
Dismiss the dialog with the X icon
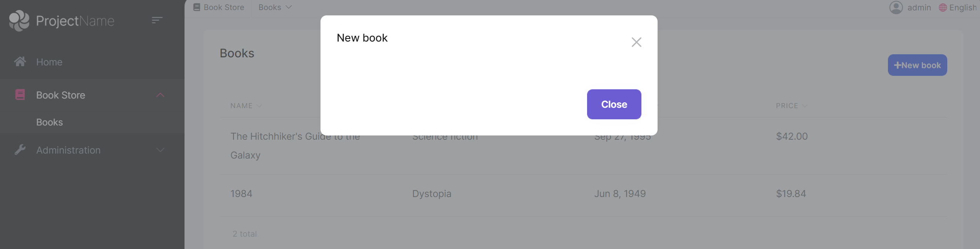tap(636, 42)
